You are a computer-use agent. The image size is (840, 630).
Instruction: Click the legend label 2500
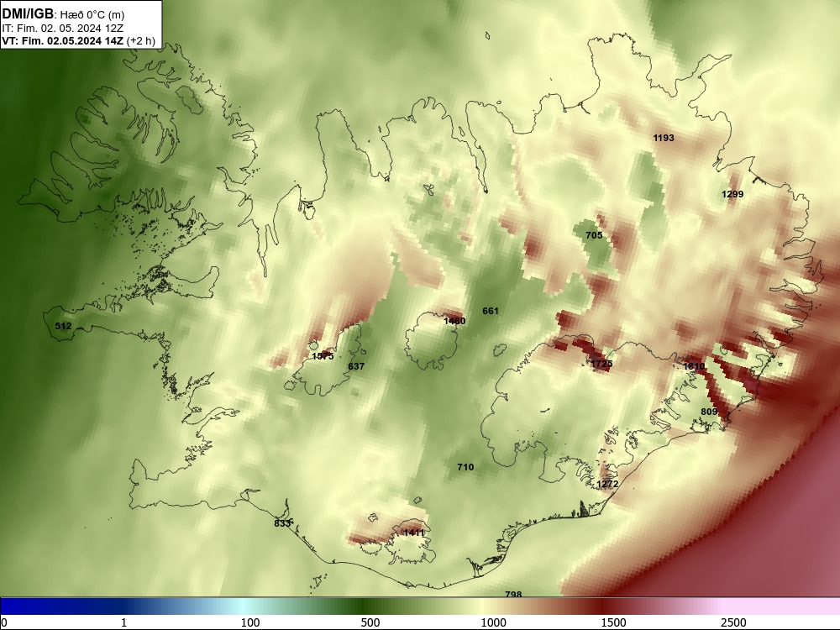pos(733,622)
